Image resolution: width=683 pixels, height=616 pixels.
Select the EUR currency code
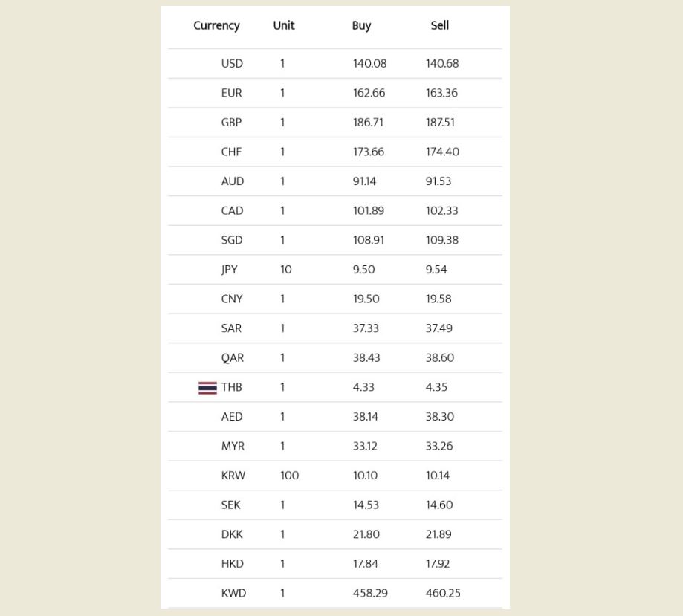pos(231,93)
